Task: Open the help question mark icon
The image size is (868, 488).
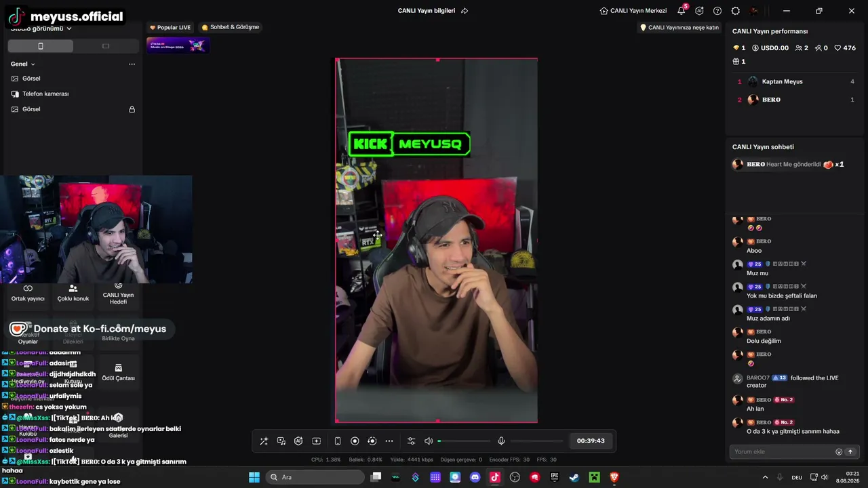Action: [x=717, y=11]
